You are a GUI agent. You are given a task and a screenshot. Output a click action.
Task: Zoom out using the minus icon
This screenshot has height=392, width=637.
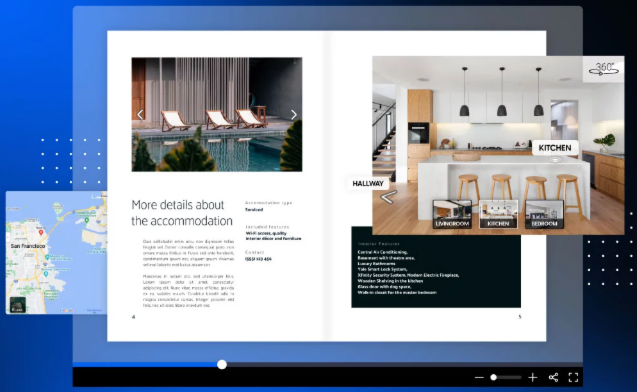479,377
